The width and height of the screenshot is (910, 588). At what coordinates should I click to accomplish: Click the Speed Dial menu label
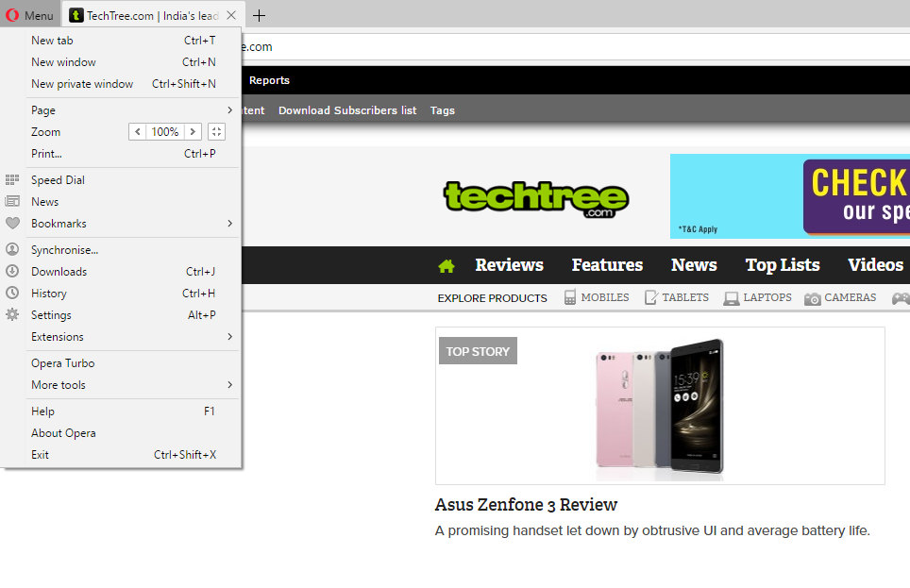[58, 180]
